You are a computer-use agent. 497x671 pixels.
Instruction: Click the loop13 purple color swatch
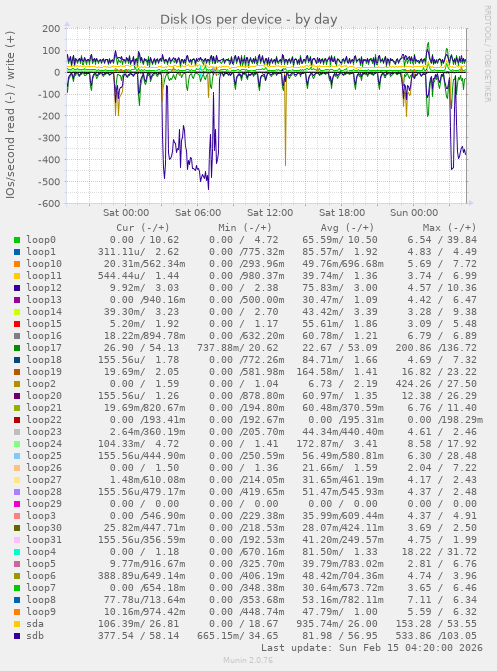[17, 300]
